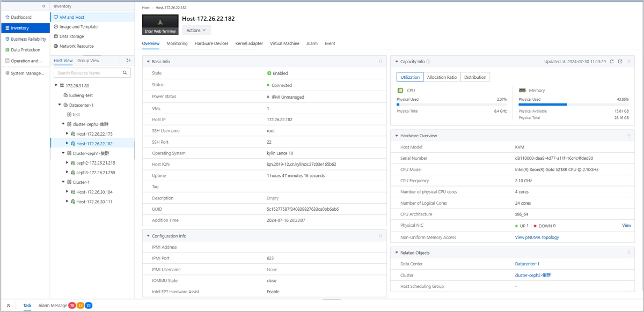644x312 pixels.
Task: Switch to the Monitoring tab
Action: [x=177, y=43]
